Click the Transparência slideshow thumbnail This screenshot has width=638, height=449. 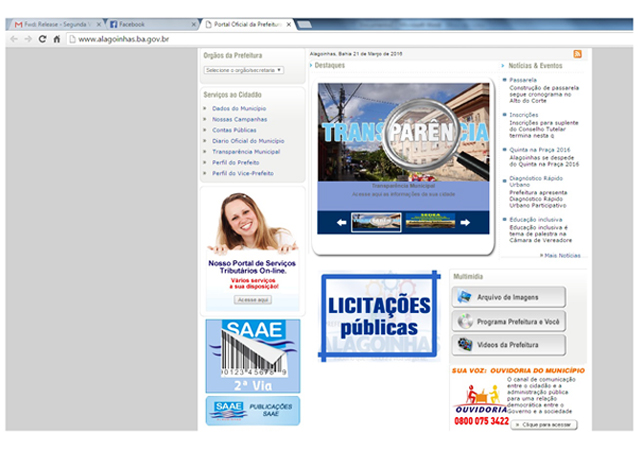(376, 222)
